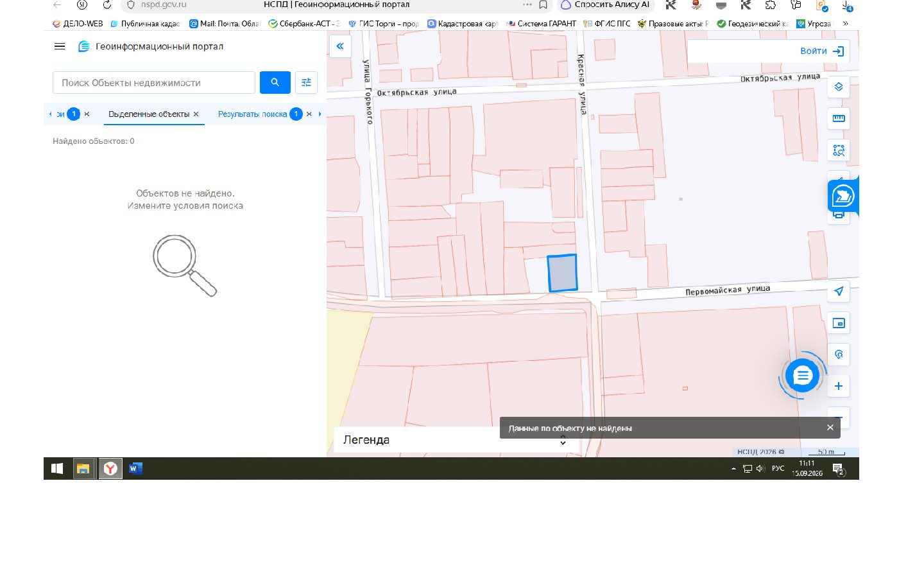Show previous tabs with the left arrow

pyautogui.click(x=50, y=114)
